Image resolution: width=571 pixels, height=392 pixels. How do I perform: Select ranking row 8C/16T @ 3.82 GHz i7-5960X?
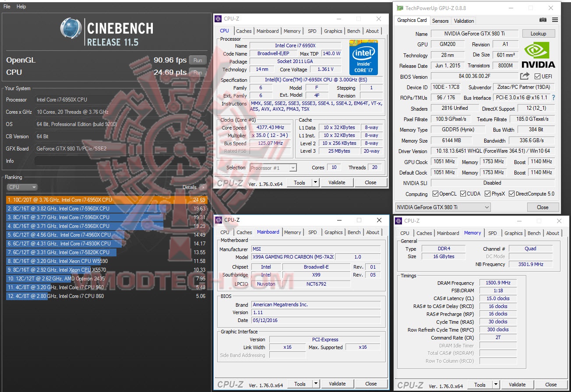tap(106, 209)
